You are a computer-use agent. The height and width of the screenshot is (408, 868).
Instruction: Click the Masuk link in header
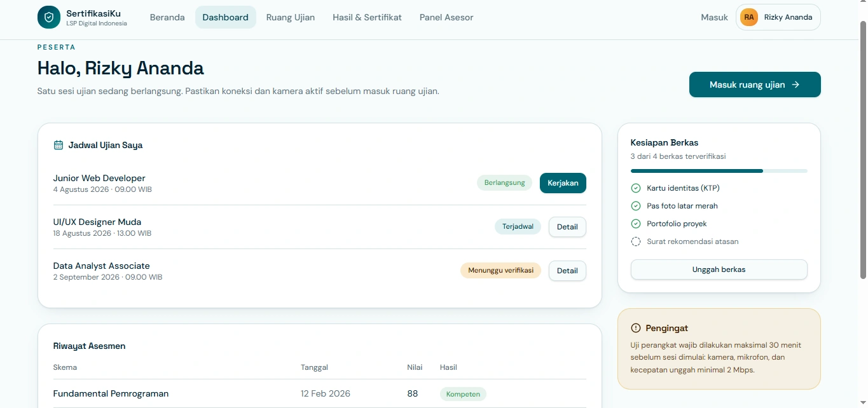(x=714, y=17)
